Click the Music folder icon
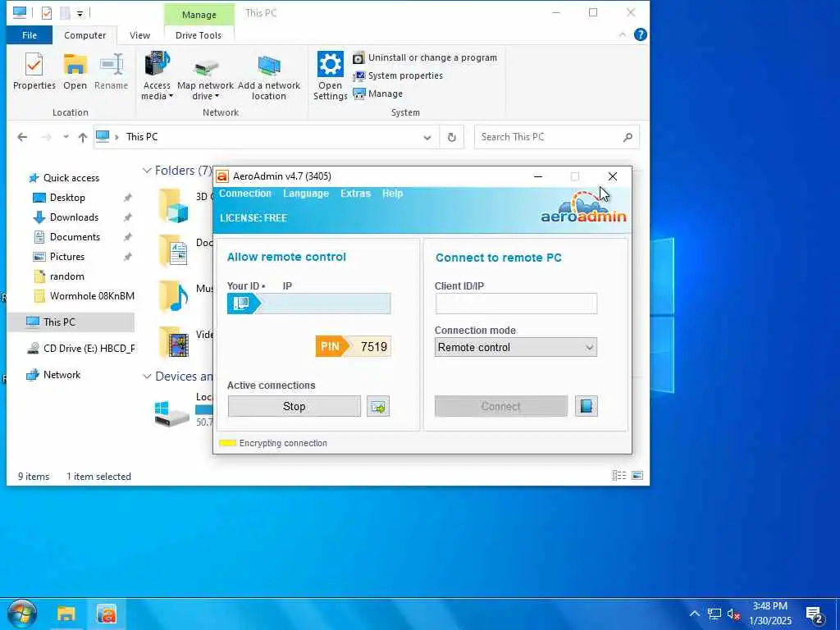 tap(174, 296)
